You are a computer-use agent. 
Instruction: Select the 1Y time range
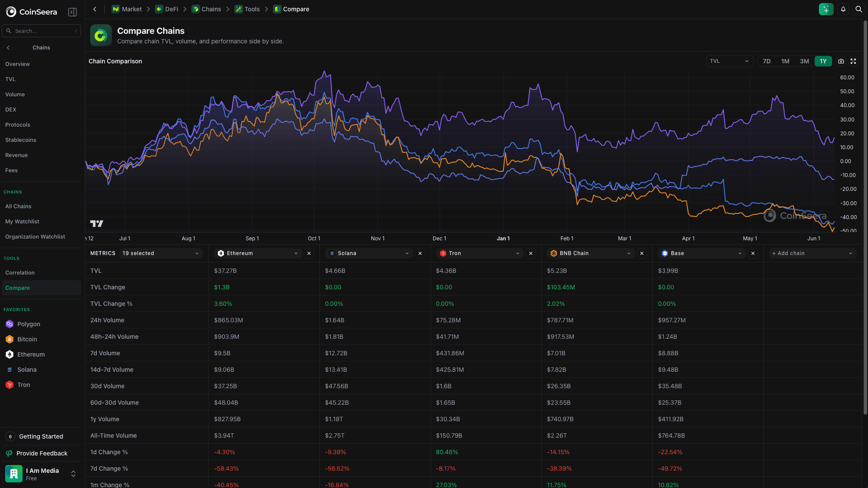click(823, 61)
